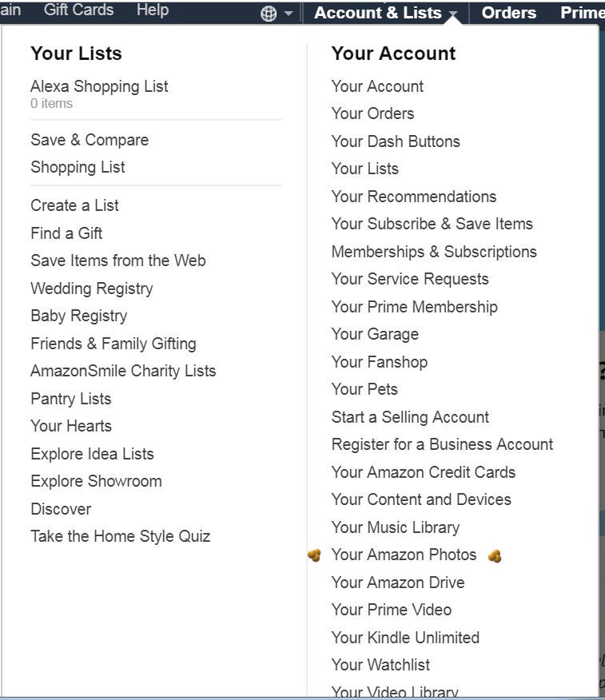This screenshot has width=605, height=700.
Task: Open Your Watchlist link
Action: click(x=380, y=665)
